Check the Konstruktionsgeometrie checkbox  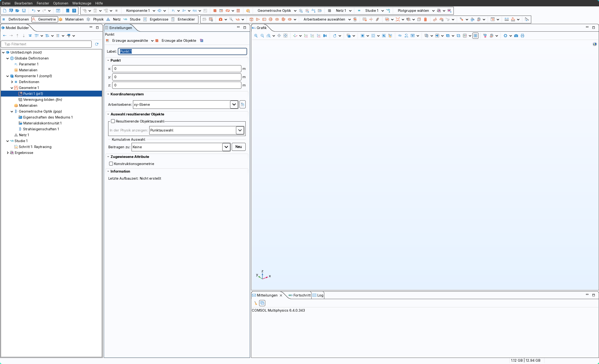click(x=111, y=164)
